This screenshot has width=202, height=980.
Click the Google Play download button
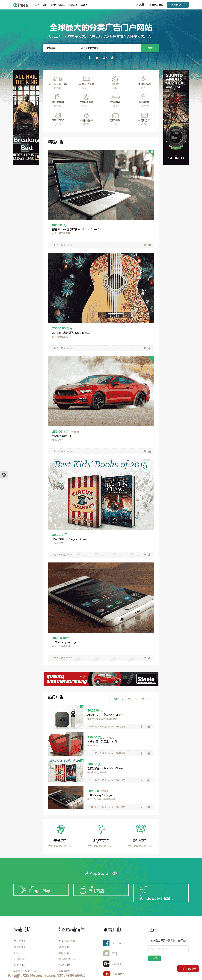click(41, 890)
